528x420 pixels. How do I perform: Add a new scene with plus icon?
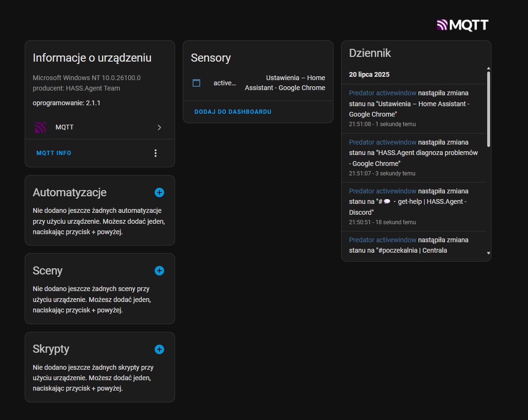tap(159, 271)
